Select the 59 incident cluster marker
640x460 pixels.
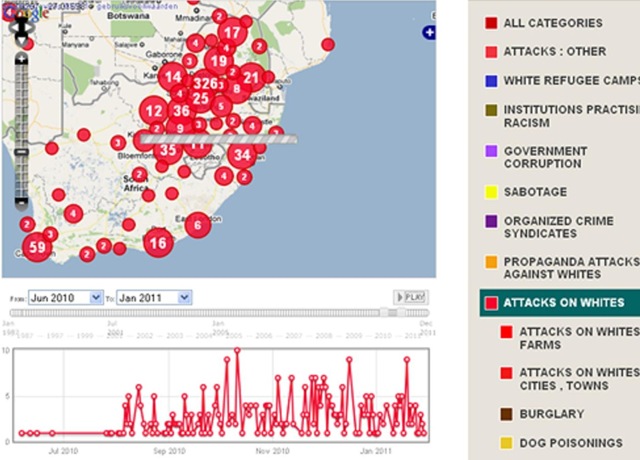[x=37, y=247]
